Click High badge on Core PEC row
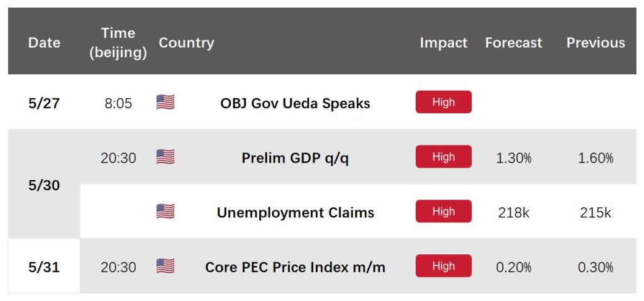Viewport: 644px width, 301px height. tap(443, 266)
